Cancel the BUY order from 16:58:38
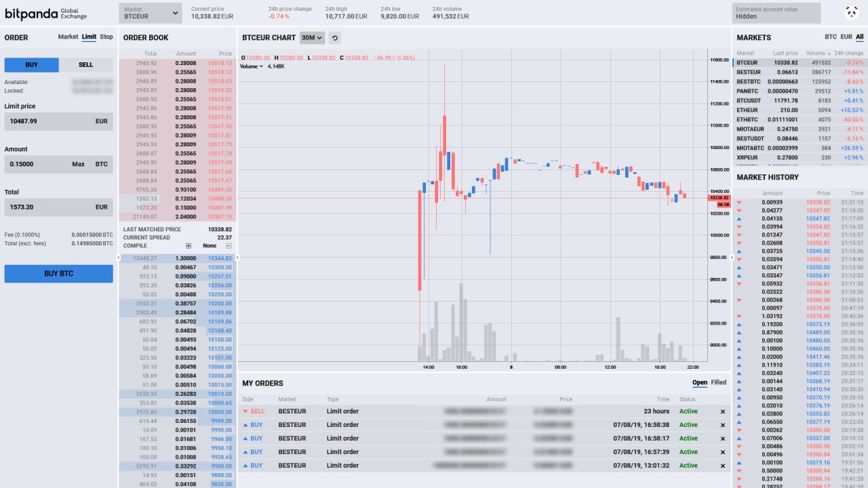868x488 pixels. coord(722,425)
